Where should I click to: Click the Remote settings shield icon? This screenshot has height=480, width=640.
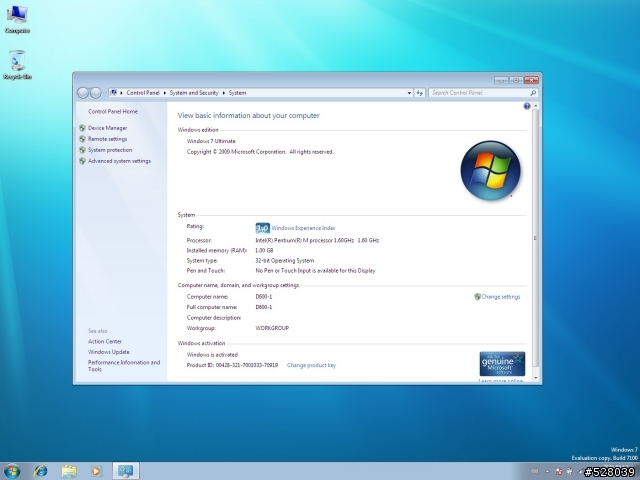coord(82,139)
